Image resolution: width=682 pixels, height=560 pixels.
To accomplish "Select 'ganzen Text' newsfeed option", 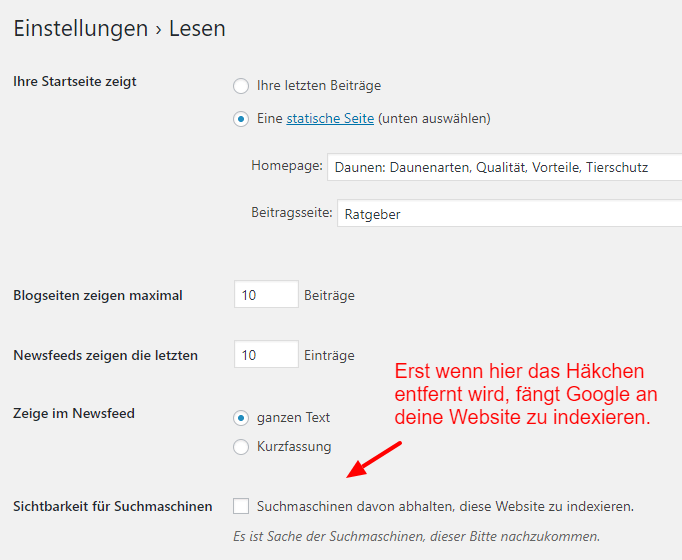I will pos(241,418).
